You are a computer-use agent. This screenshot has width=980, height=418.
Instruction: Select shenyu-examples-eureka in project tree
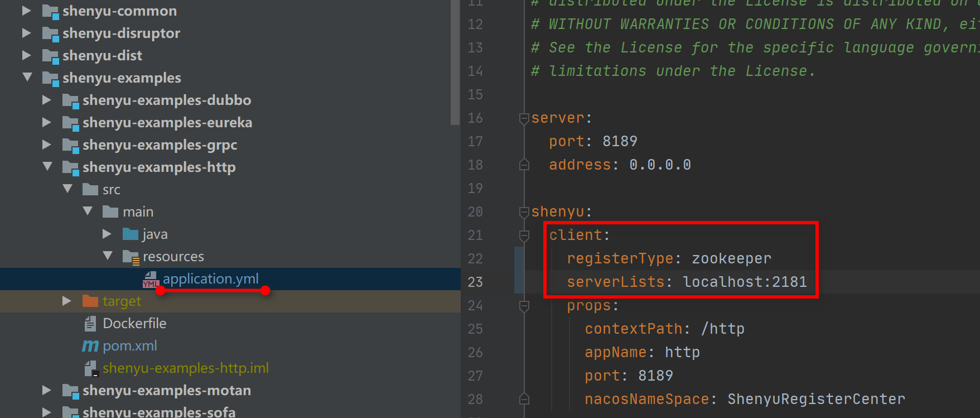[167, 123]
